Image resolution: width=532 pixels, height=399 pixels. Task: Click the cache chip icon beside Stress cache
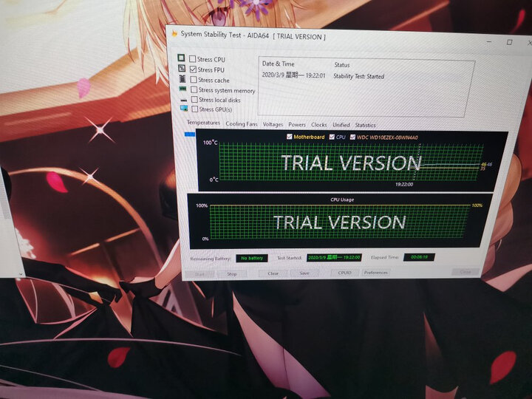click(x=183, y=79)
